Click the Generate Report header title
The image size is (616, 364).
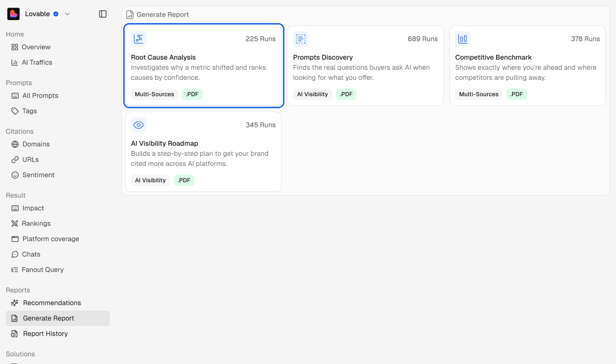tap(163, 14)
